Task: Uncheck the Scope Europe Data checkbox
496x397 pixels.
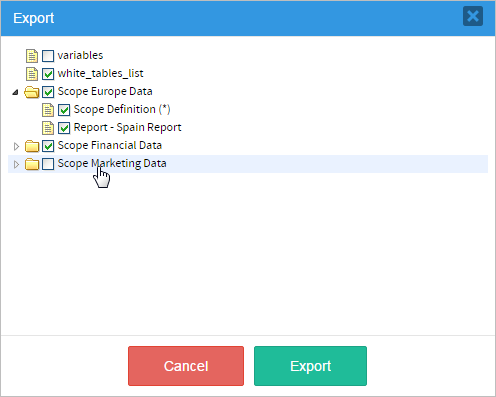Action: [48, 92]
